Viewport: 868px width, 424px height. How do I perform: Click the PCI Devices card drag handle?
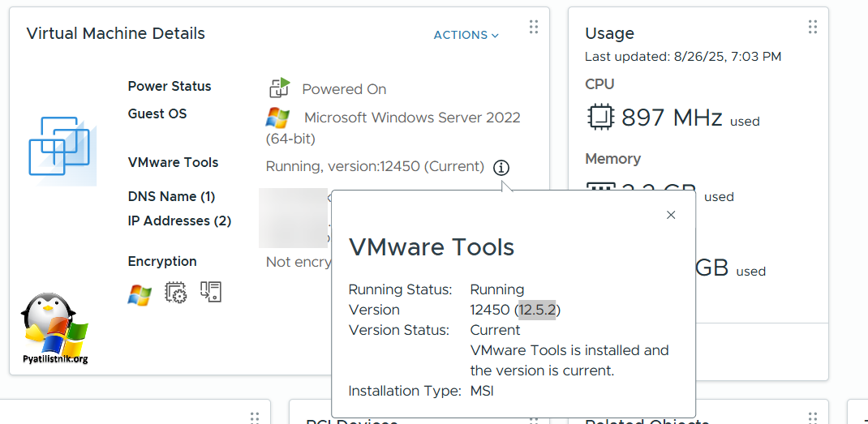[x=533, y=418]
